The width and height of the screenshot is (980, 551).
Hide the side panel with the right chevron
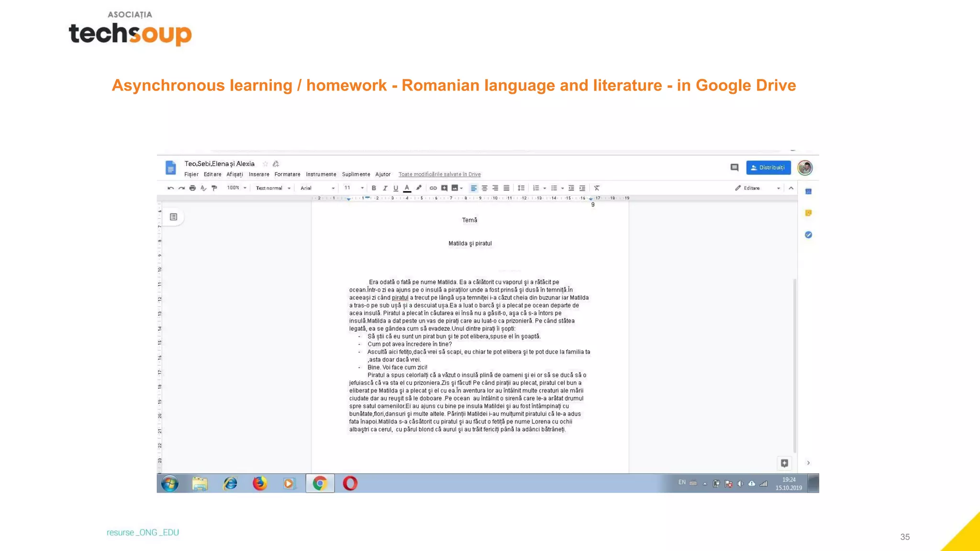[x=808, y=463]
